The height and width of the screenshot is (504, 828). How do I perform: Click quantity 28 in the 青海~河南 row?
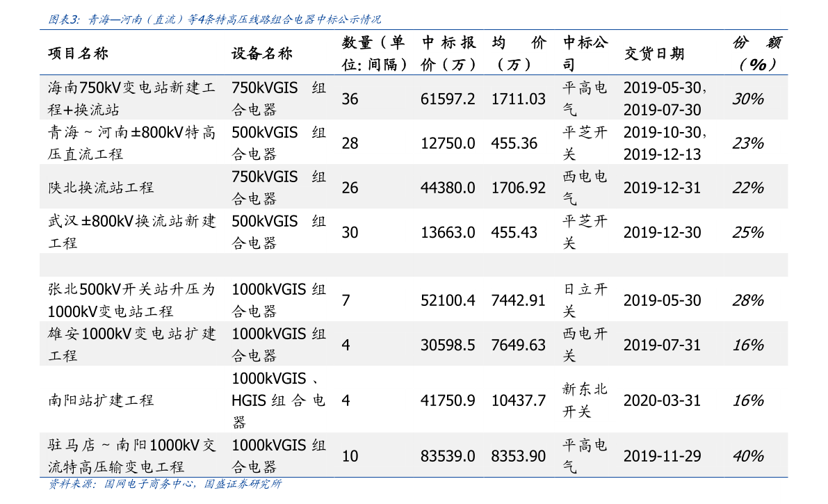pos(350,143)
